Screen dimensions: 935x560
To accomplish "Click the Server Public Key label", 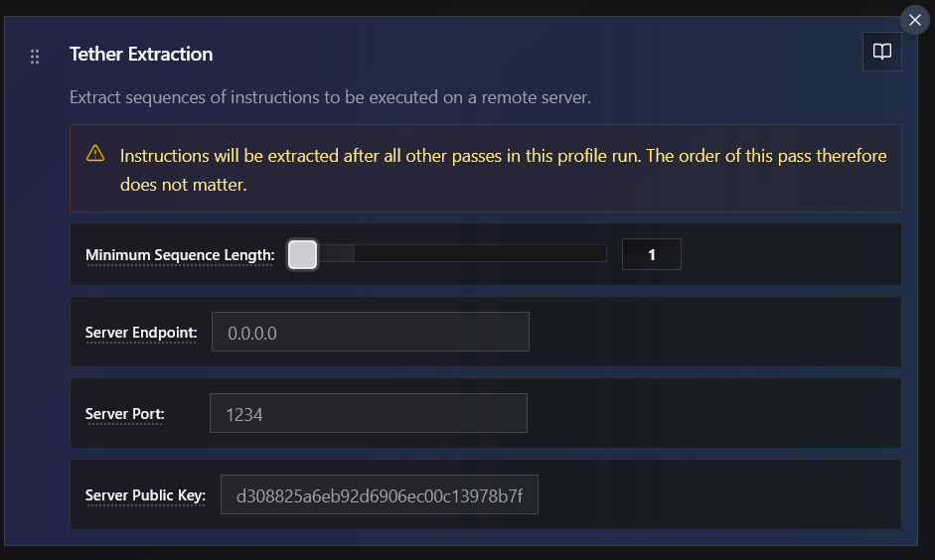I will (145, 494).
